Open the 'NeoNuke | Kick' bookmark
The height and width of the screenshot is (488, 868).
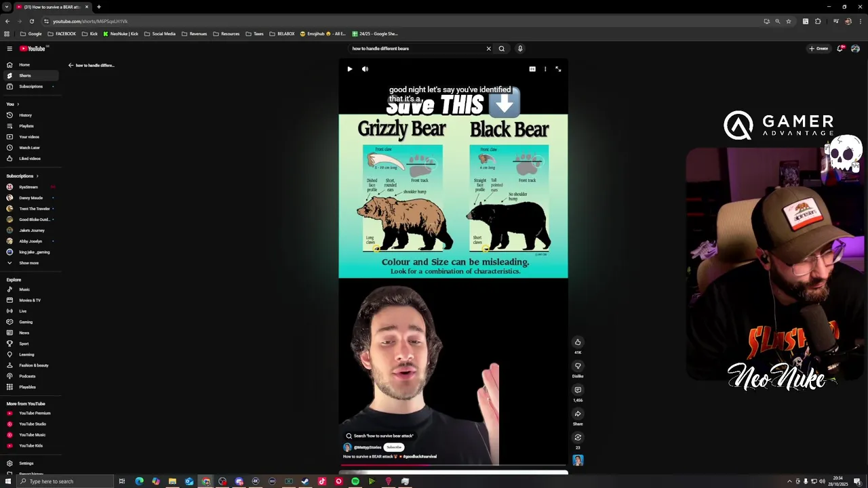pos(121,34)
